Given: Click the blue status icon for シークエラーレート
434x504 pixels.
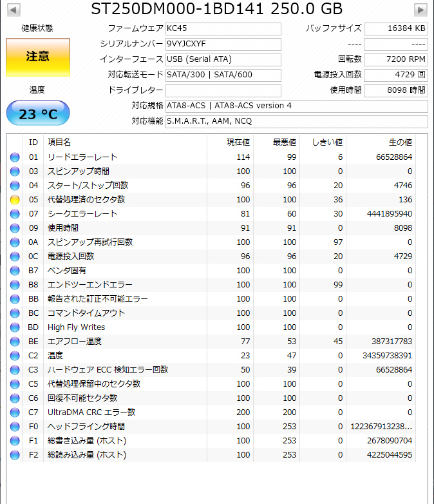Looking at the screenshot, I should click(15, 214).
